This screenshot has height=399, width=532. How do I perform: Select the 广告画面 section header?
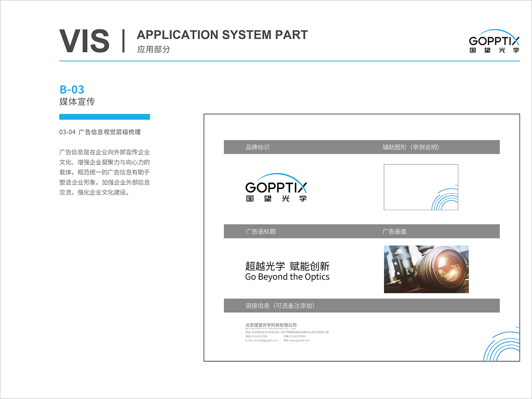pyautogui.click(x=394, y=231)
